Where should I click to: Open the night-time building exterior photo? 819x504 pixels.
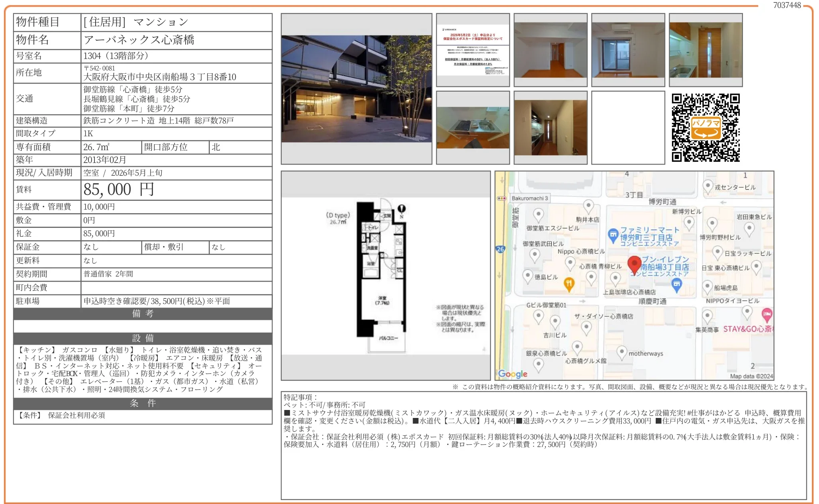tap(356, 90)
